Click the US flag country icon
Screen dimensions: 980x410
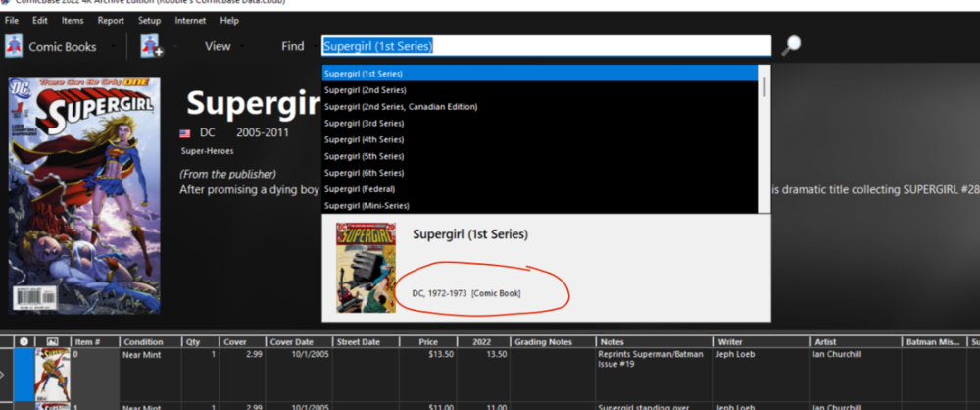(184, 133)
